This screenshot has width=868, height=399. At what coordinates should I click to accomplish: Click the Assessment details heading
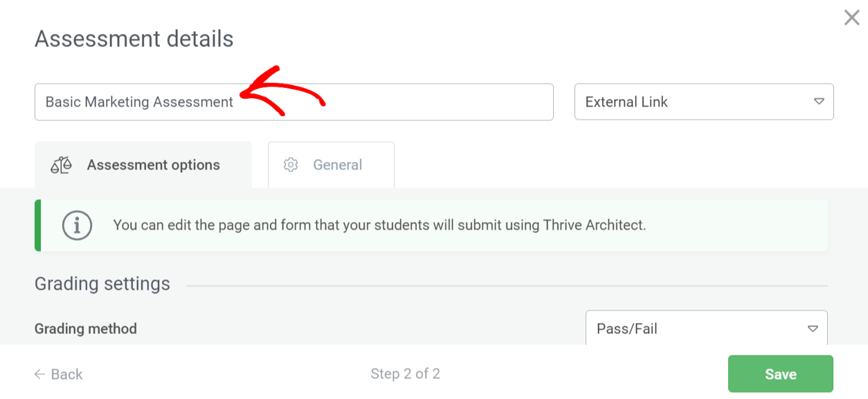tap(134, 39)
